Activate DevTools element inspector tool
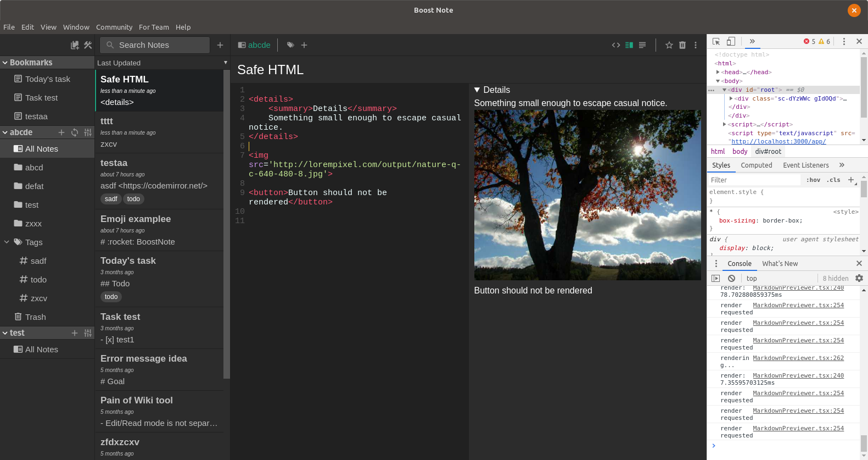 (x=716, y=41)
